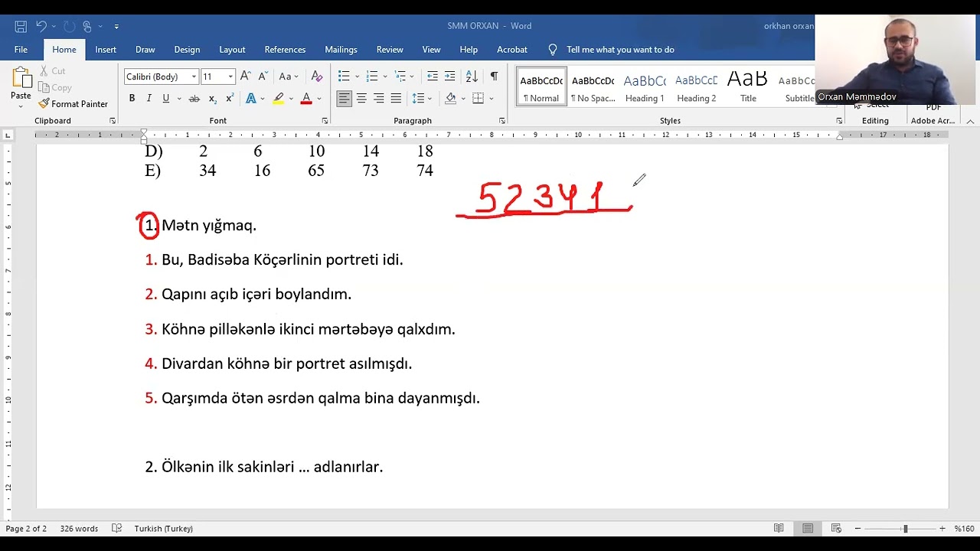Open the Review ribbon tab
Viewport: 980px width, 551px height.
pyautogui.click(x=390, y=50)
